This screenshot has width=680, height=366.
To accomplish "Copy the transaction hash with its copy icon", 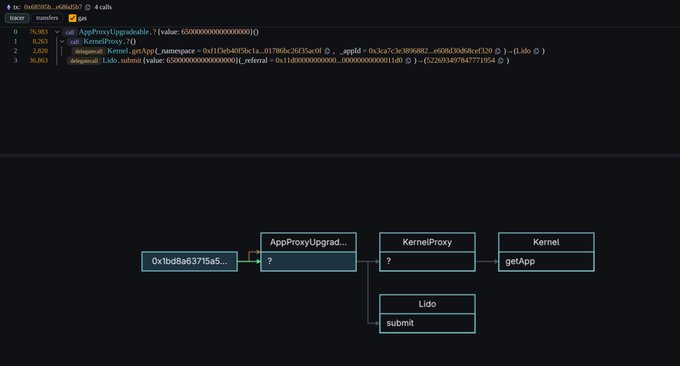I will click(x=88, y=7).
